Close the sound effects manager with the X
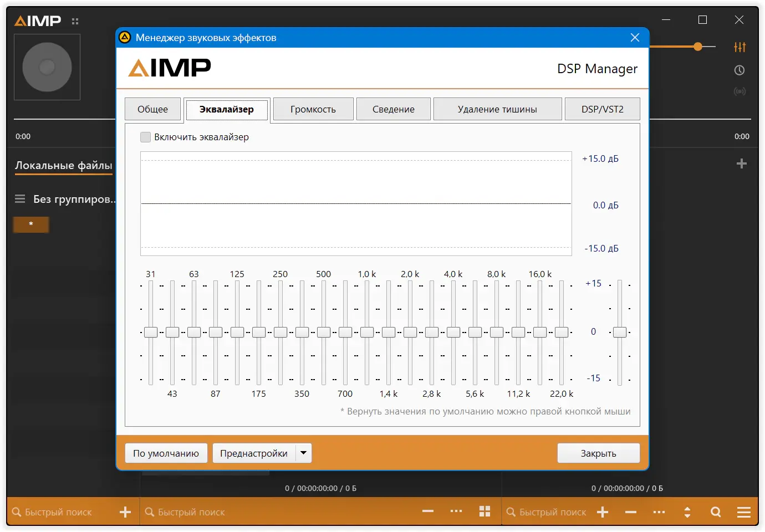This screenshot has width=765, height=532. point(635,37)
